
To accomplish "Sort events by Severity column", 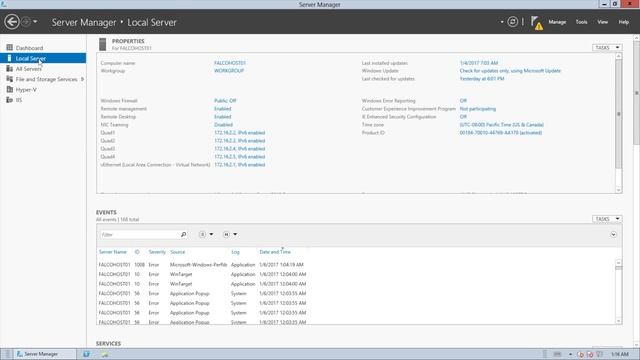I will 157,252.
